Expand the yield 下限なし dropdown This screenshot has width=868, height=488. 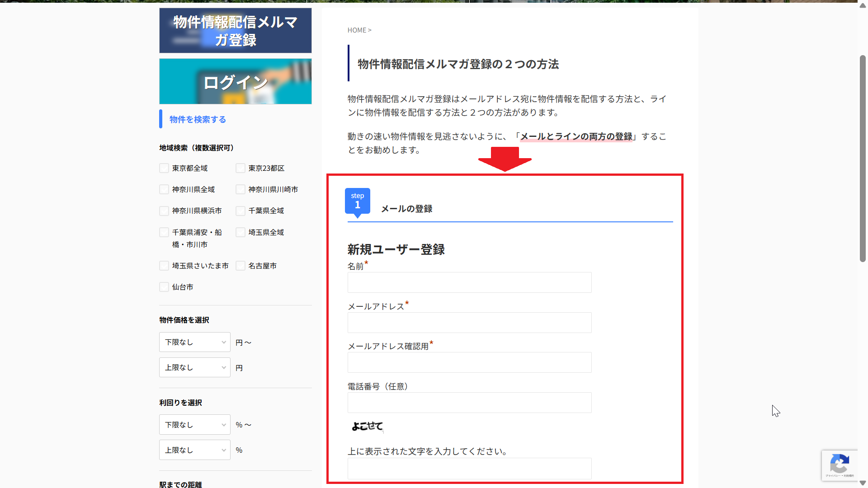(x=194, y=425)
